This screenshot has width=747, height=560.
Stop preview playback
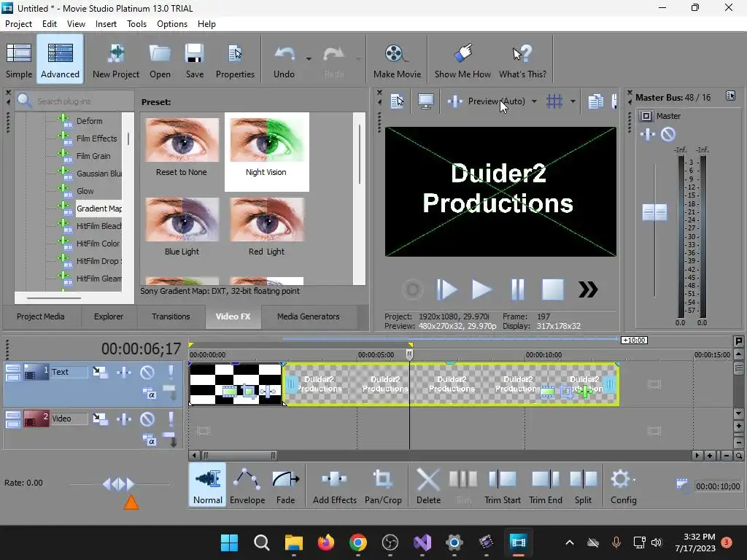(553, 289)
